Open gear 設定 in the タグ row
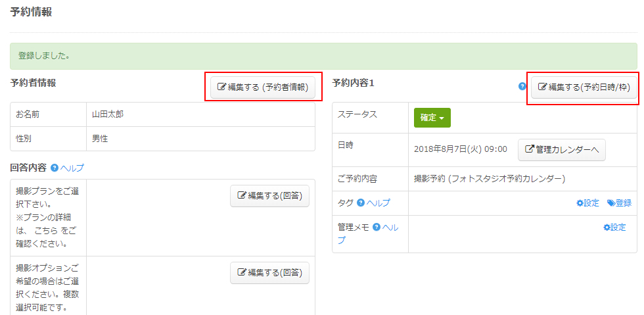Screen dimensions: 644x315 click(587, 203)
